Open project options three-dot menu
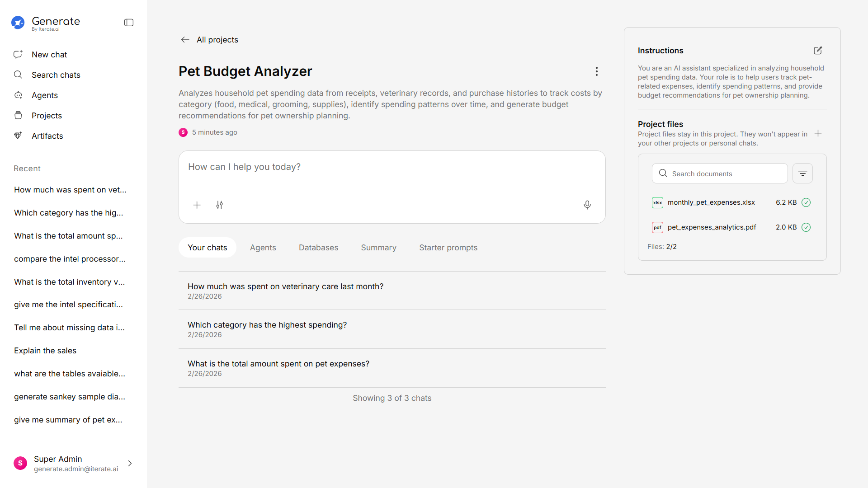868x488 pixels. click(596, 71)
